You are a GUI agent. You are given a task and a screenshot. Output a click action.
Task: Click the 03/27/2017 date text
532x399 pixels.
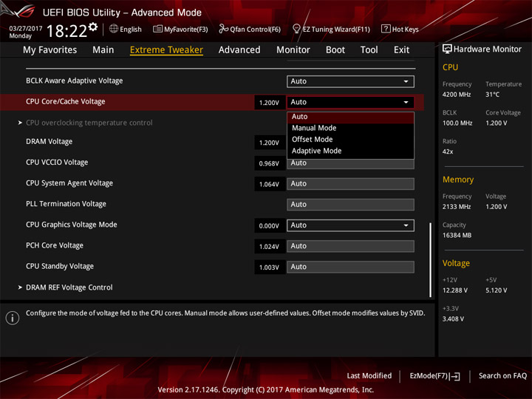(25, 28)
